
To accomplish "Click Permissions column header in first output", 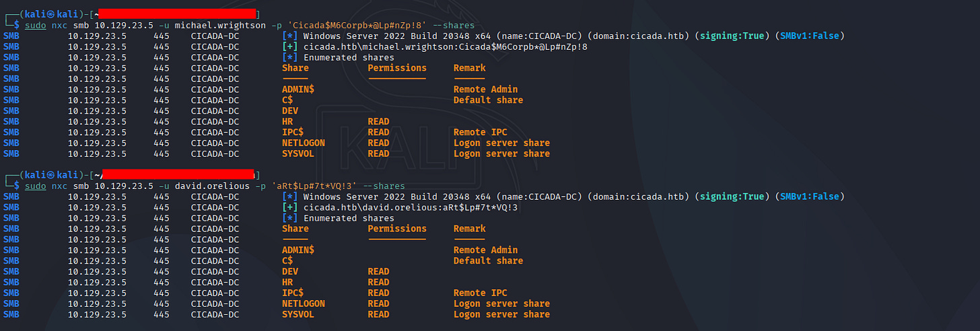I will tap(397, 68).
